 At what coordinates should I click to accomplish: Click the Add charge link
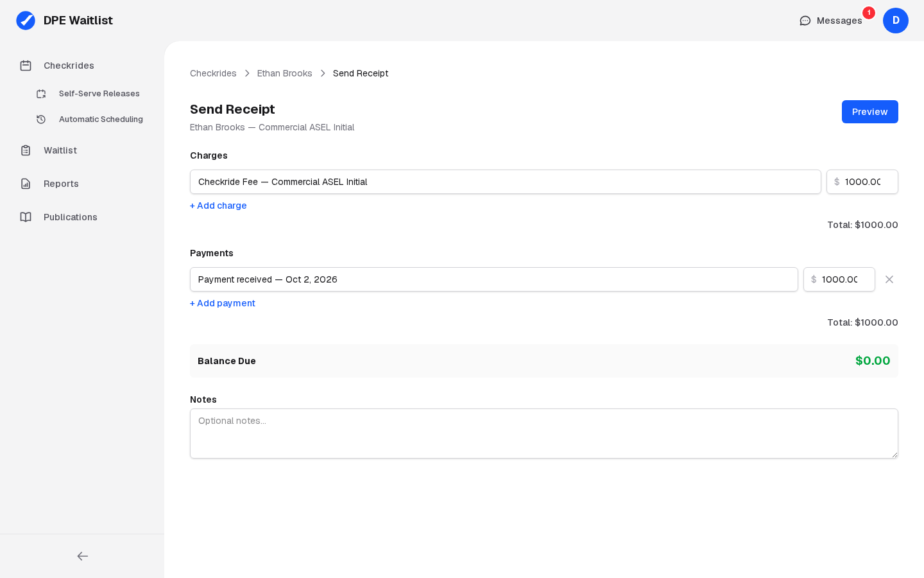point(218,206)
